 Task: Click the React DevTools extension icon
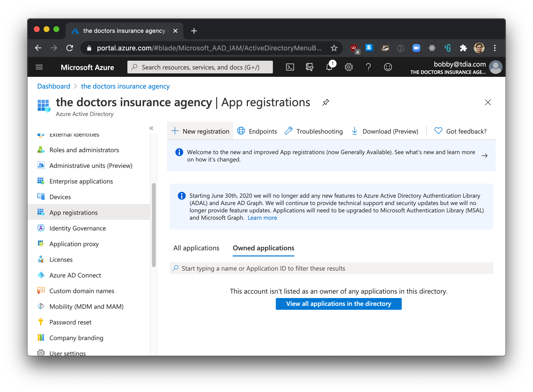point(432,48)
